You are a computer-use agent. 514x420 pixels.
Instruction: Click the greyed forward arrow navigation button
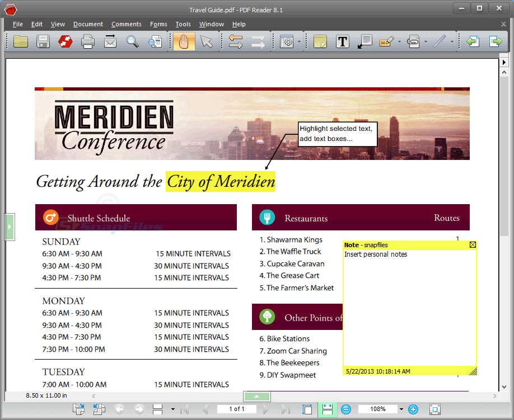point(139,409)
